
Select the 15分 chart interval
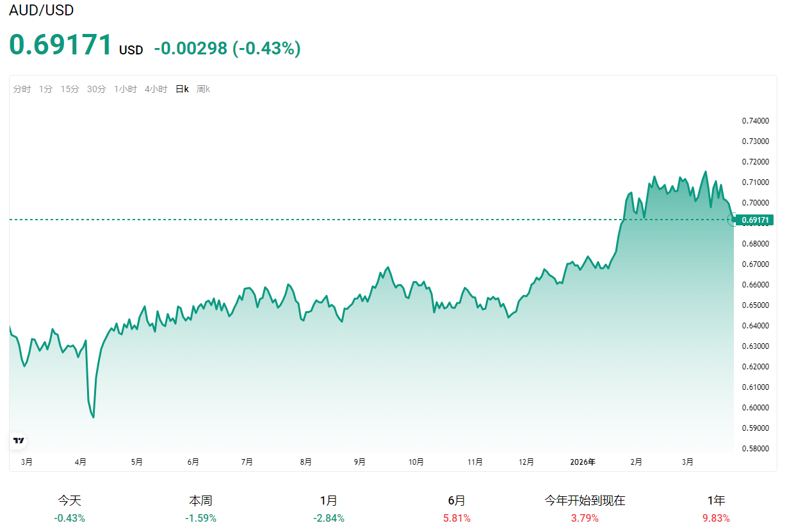(70, 90)
